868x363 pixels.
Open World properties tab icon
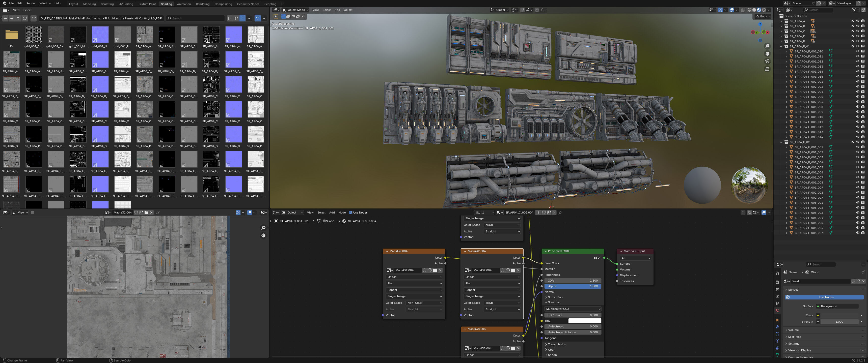point(777,311)
